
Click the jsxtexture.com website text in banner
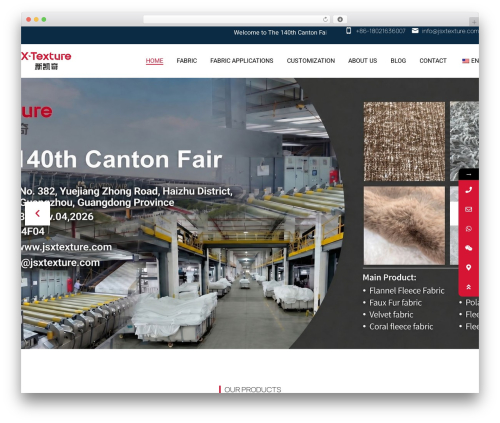pos(66,247)
